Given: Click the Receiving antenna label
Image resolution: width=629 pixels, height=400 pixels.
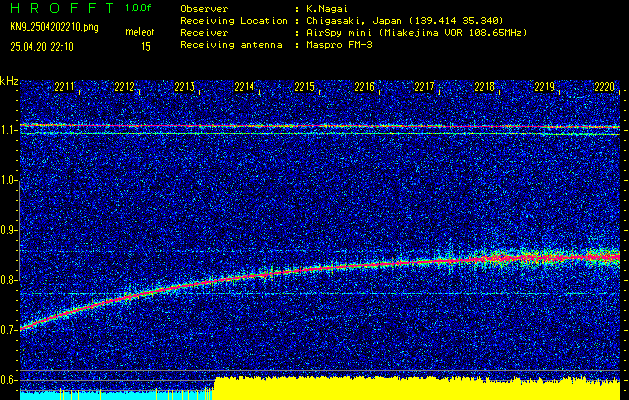Looking at the screenshot, I should 231,45.
